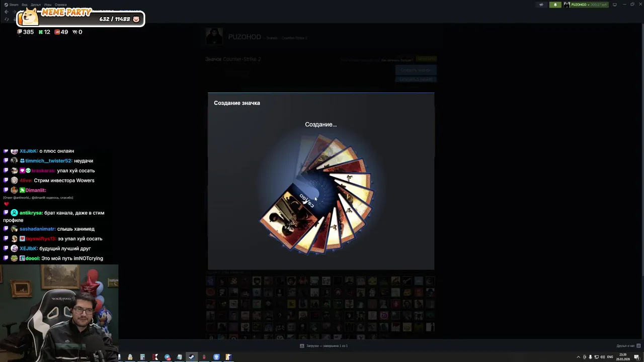Viewport: 644px width, 362px height.
Task: Select the XEJIbK message 'о плюс онлайн'
Action: (x=56, y=151)
